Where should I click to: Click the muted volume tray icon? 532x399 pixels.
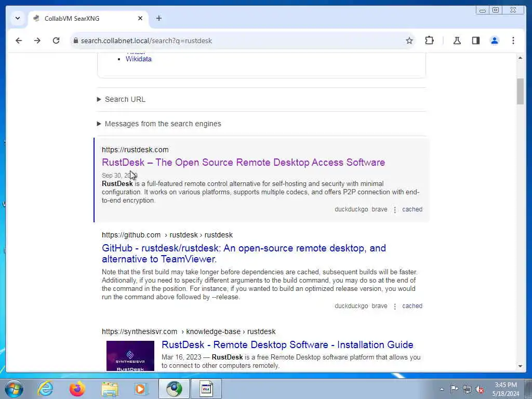point(480,389)
